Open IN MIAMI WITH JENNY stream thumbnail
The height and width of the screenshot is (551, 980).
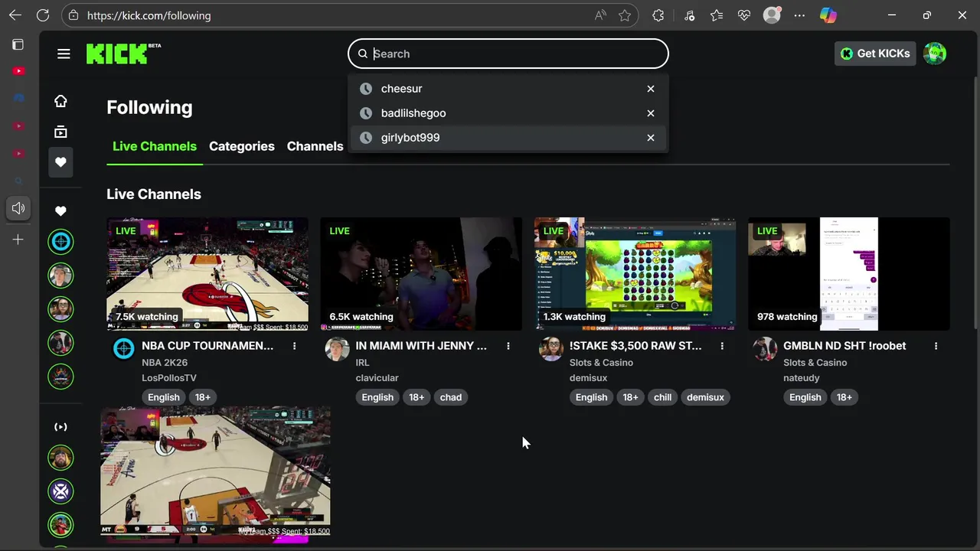point(421,274)
